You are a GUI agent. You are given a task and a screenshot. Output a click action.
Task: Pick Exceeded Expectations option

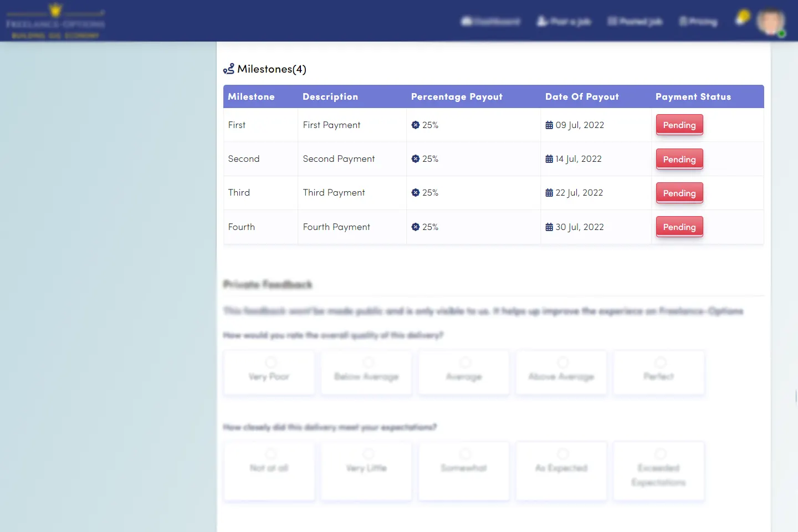[x=659, y=471]
